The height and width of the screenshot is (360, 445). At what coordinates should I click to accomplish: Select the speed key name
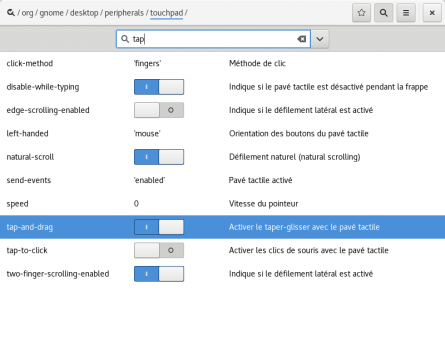(17, 204)
